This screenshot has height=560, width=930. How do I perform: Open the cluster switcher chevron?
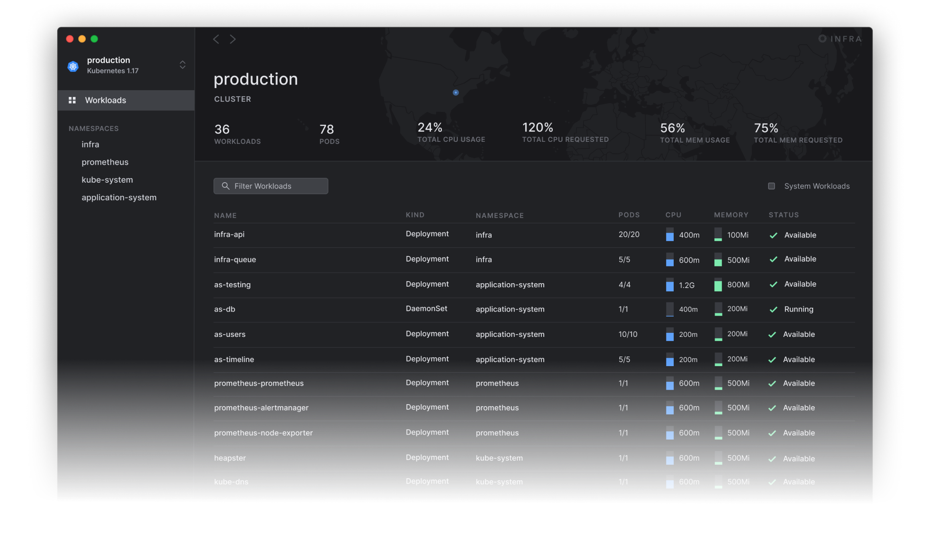(x=182, y=64)
